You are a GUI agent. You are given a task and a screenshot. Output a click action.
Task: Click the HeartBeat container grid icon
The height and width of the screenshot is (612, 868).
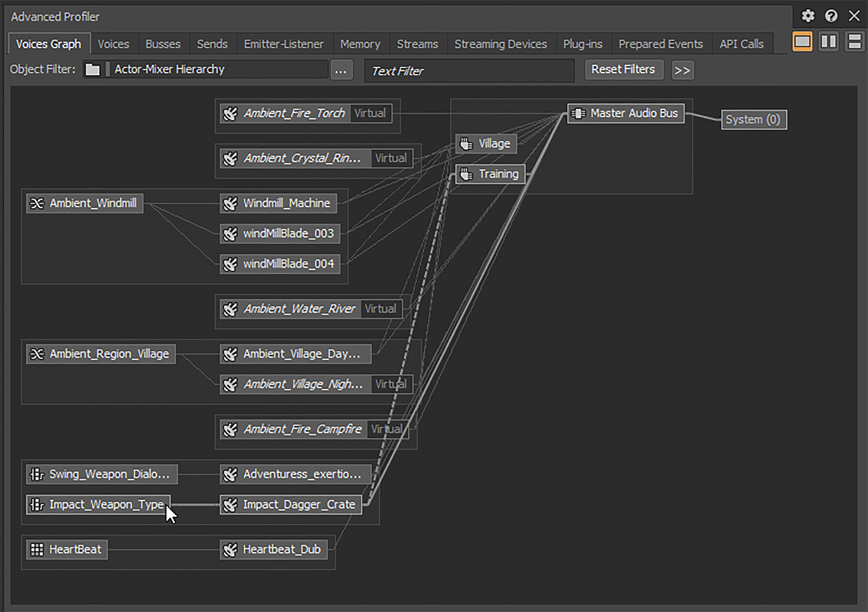[x=37, y=549]
